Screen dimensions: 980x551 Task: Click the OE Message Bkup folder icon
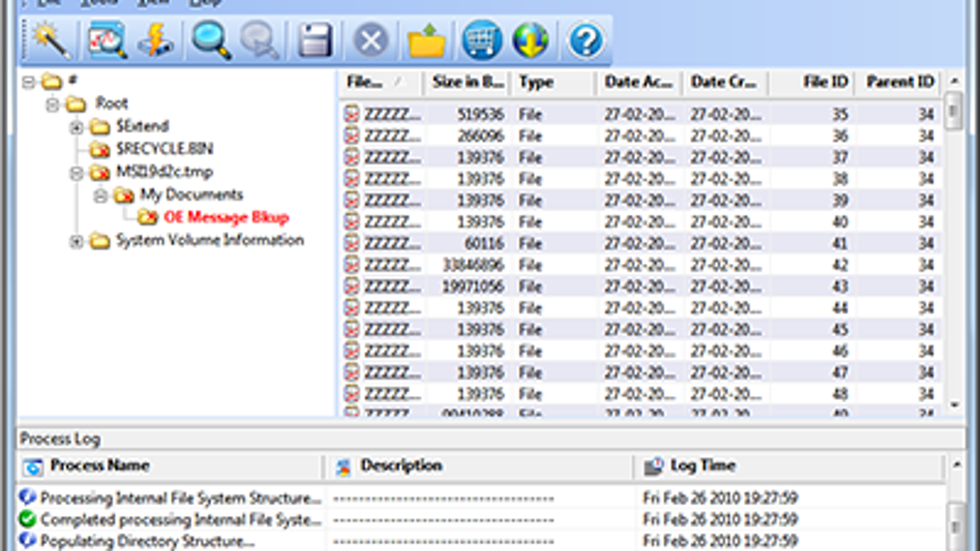(x=148, y=217)
